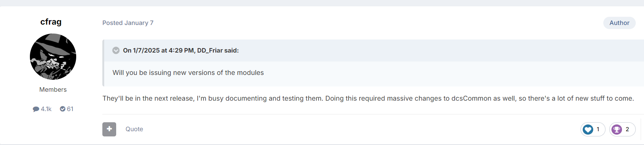Viewport: 644px width, 145px height.
Task: Collapse the quoted DD_Friar post chevron
Action: pyautogui.click(x=116, y=50)
